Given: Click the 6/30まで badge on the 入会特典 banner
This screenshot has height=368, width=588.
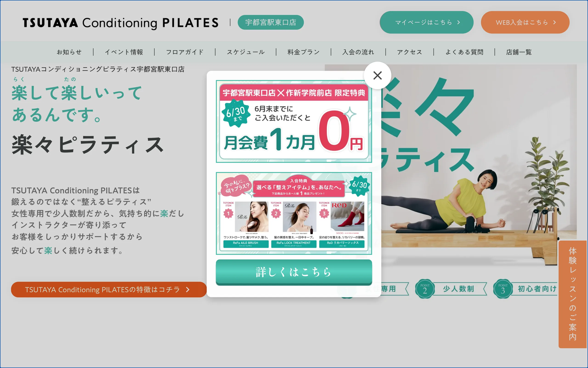Looking at the screenshot, I should click(x=359, y=186).
